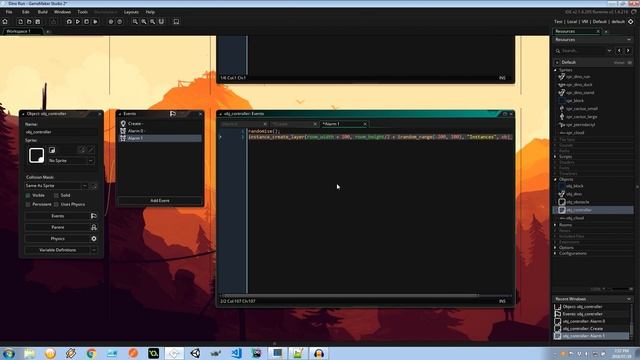Toggle the Visible checkbox
640x360 pixels.
(x=28, y=196)
